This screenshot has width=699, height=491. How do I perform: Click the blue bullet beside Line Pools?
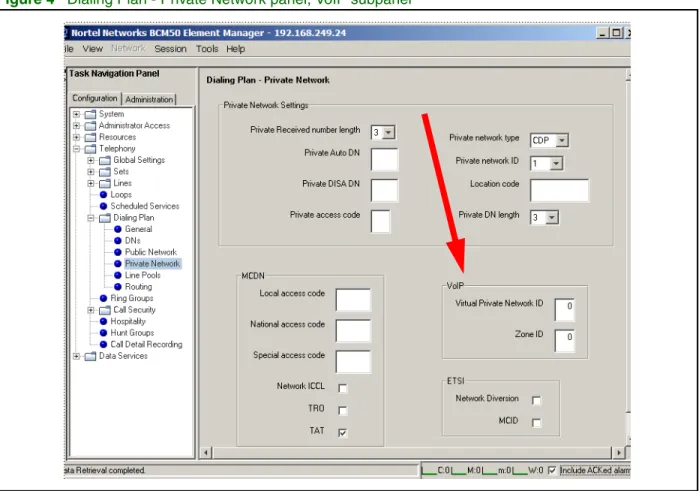[118, 276]
